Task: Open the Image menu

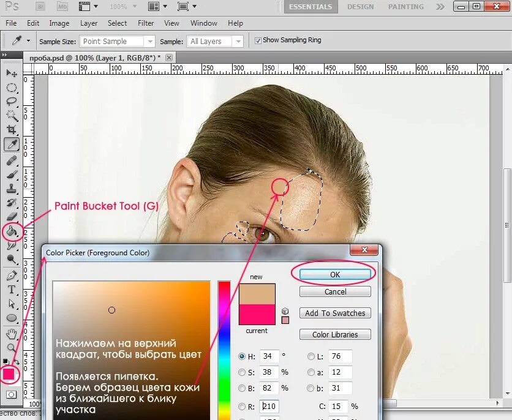Action: 59,23
